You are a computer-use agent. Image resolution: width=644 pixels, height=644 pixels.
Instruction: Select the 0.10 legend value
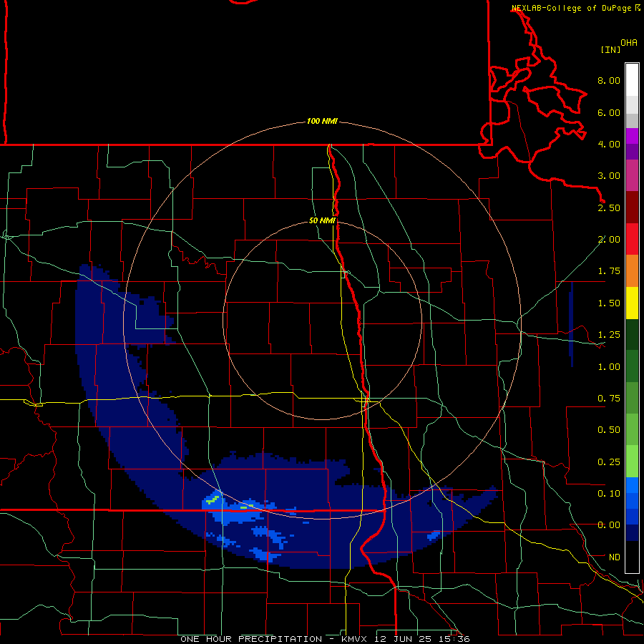[608, 494]
